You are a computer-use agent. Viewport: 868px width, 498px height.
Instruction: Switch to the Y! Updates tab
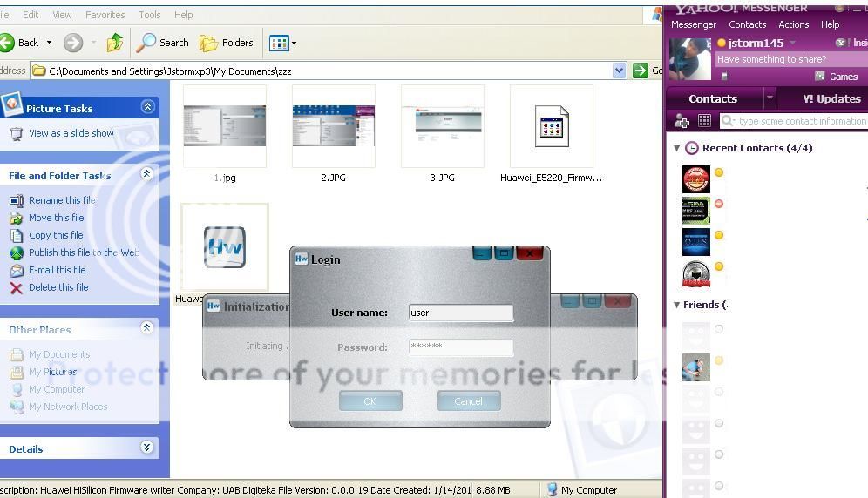(x=826, y=98)
